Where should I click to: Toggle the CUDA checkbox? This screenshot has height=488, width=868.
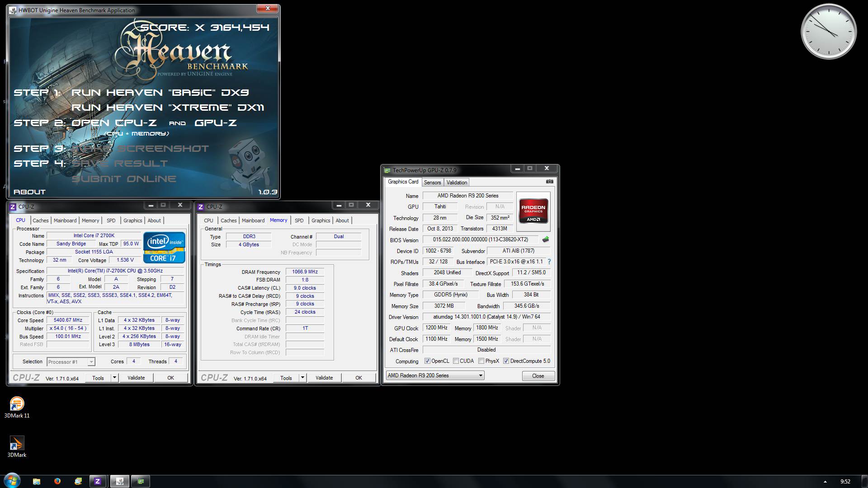point(456,361)
